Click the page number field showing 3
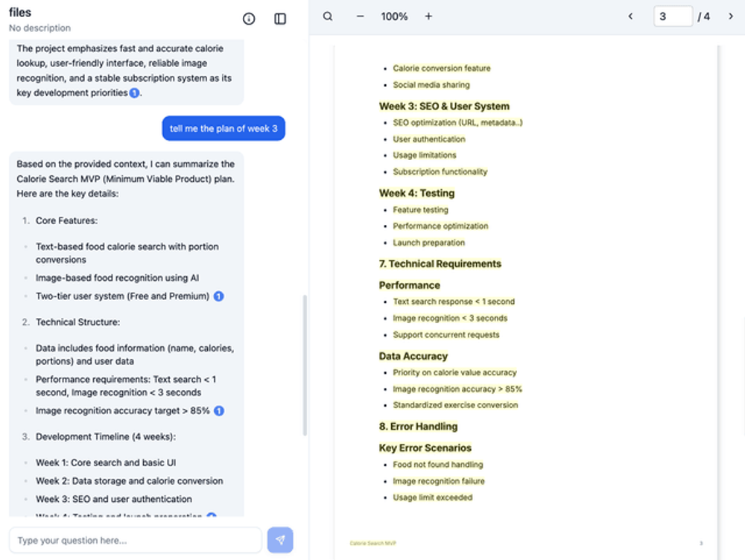The height and width of the screenshot is (560, 745). point(673,16)
